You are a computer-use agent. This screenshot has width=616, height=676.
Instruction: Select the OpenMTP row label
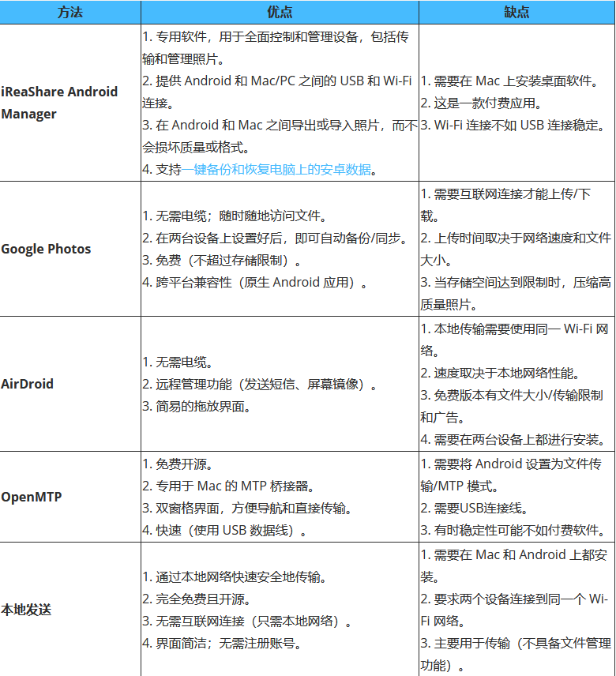32,497
